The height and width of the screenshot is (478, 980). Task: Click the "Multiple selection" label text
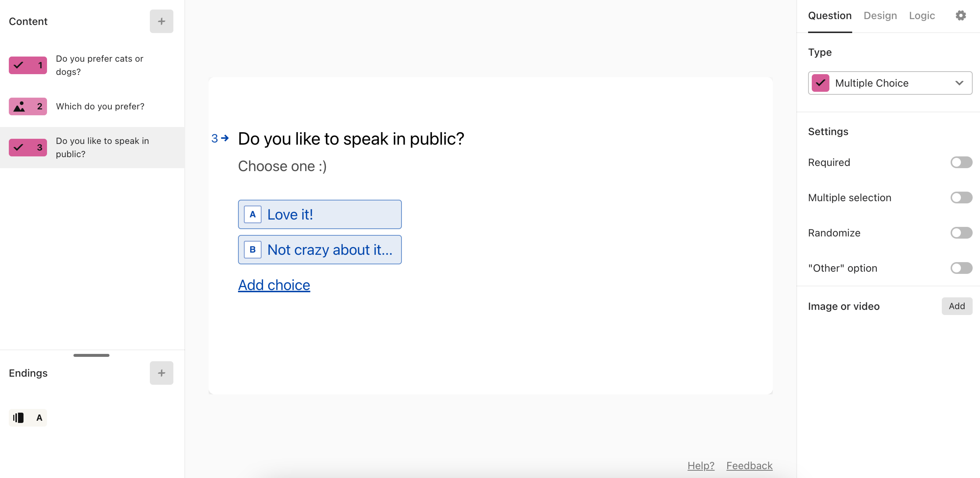point(850,198)
